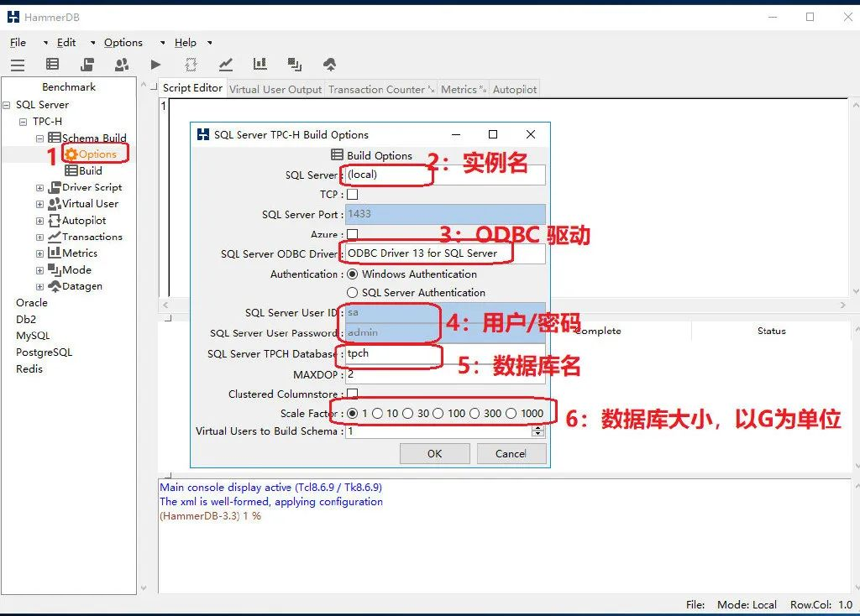Screen dimensions: 860x616
Task: Select SQL Server Authentication radio button
Action: click(353, 293)
